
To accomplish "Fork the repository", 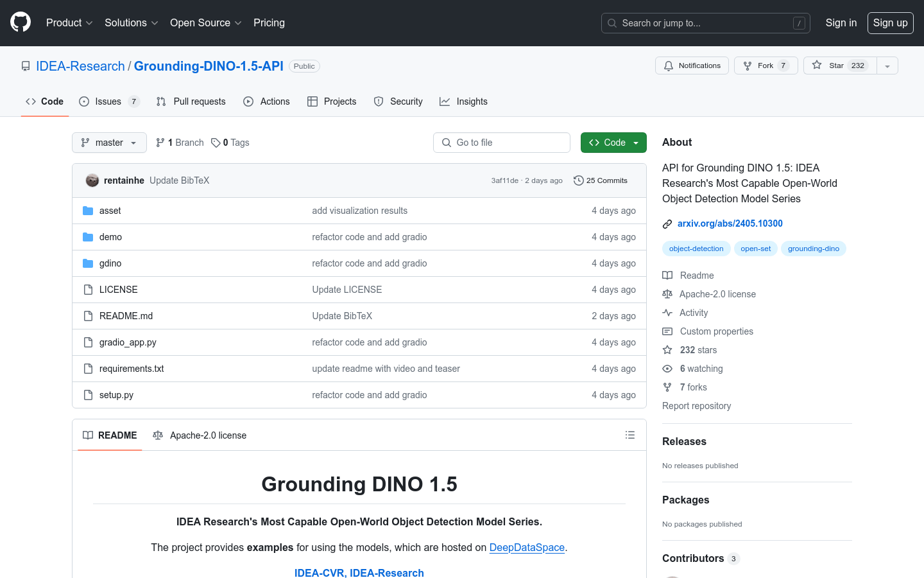I will pos(766,66).
